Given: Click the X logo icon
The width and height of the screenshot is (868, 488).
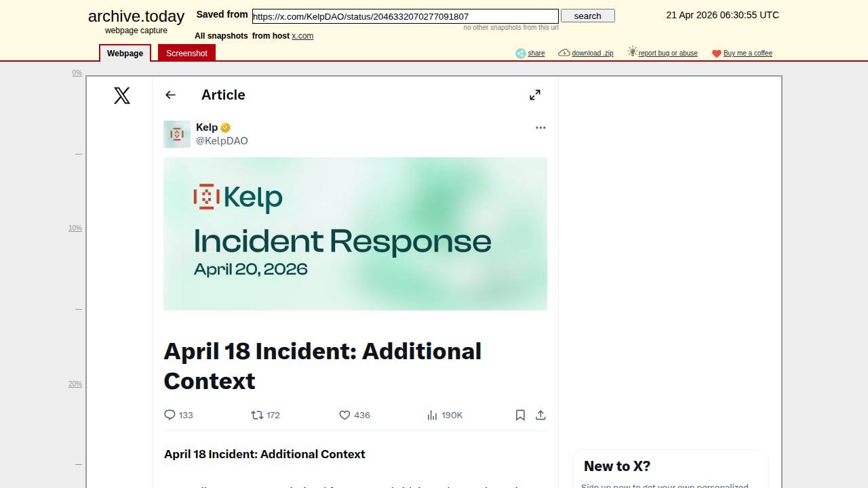Looking at the screenshot, I should [122, 96].
